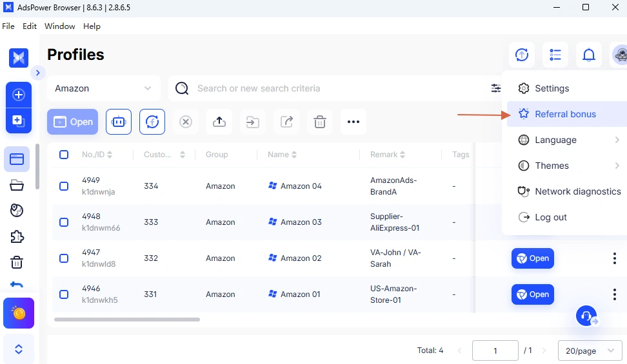Click the customer support headset button
The height and width of the screenshot is (364, 627).
(586, 316)
